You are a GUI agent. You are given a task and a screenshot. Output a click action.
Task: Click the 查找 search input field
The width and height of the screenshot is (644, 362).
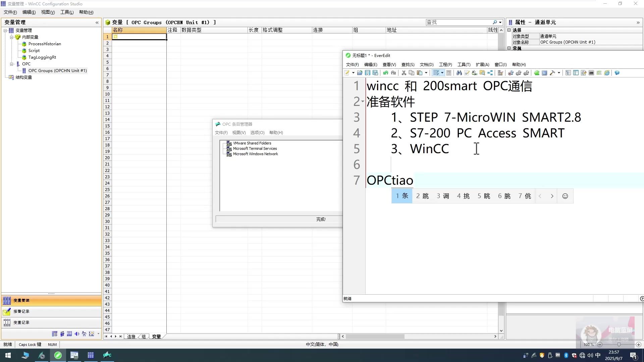pyautogui.click(x=459, y=22)
